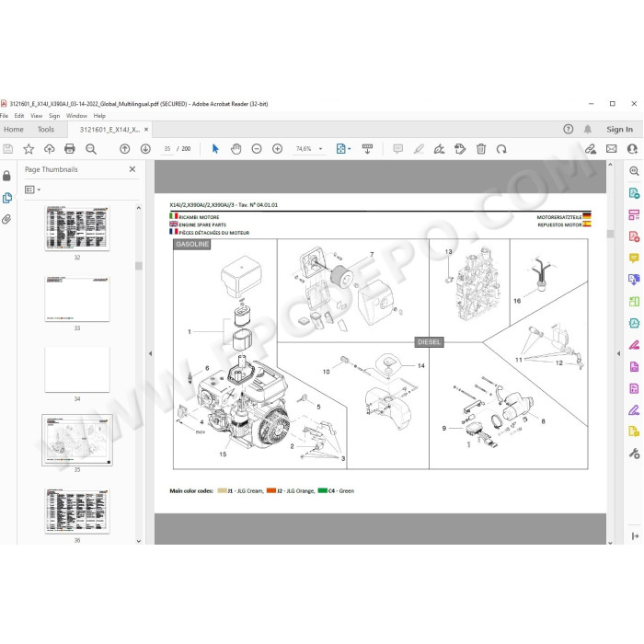
Task: Open the sign document pen tool
Action: point(439,149)
